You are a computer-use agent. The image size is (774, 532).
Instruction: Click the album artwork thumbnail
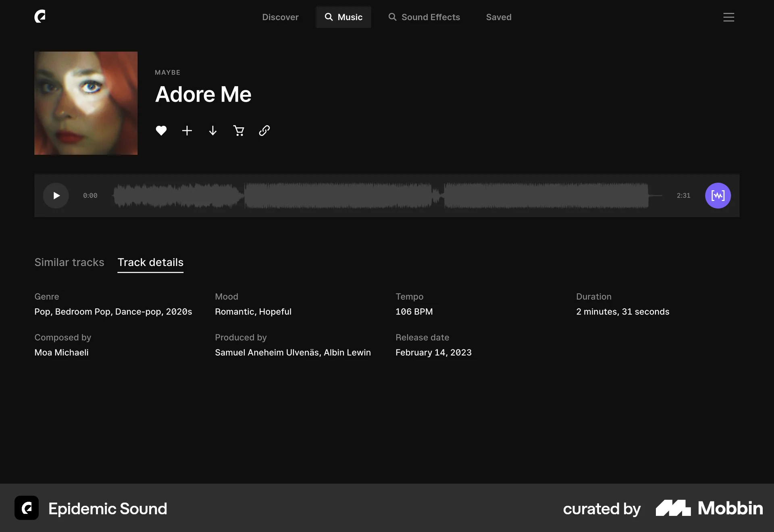86,103
